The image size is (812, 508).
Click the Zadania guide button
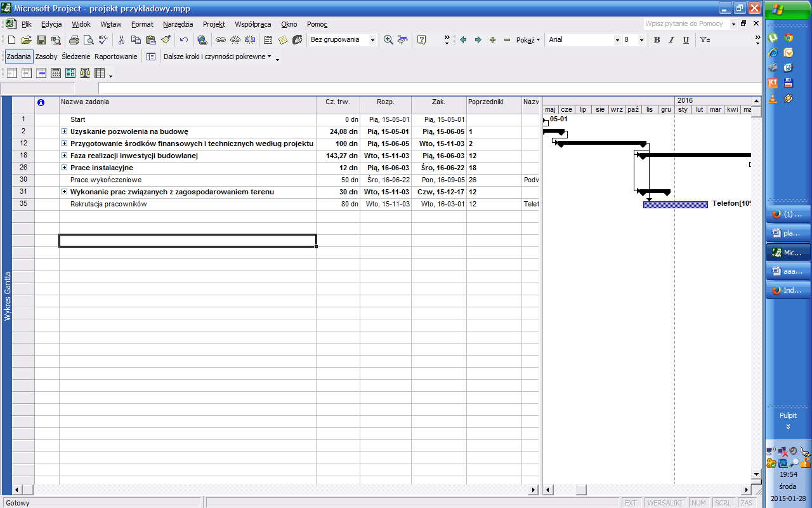[18, 57]
